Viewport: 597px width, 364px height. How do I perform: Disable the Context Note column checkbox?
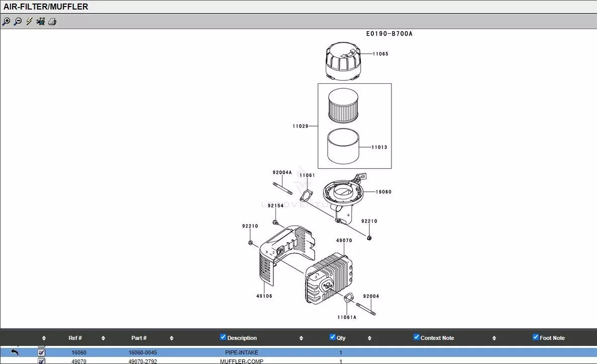click(416, 337)
